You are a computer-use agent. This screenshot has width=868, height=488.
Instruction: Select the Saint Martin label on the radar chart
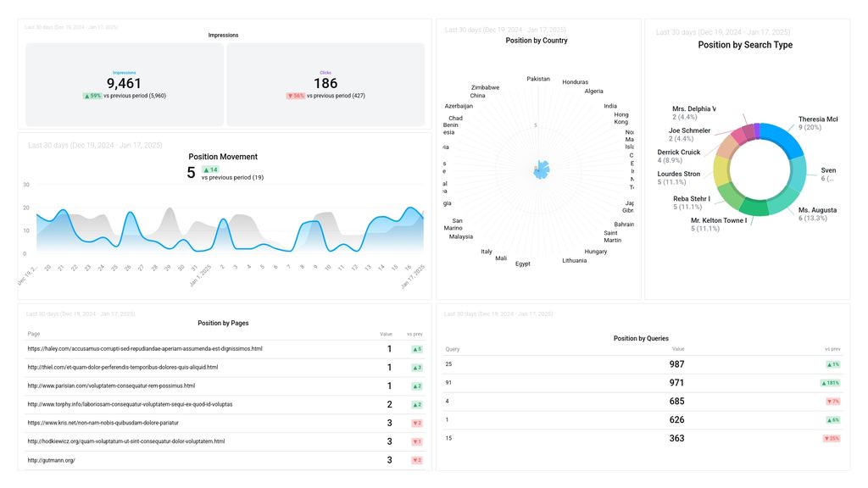613,237
